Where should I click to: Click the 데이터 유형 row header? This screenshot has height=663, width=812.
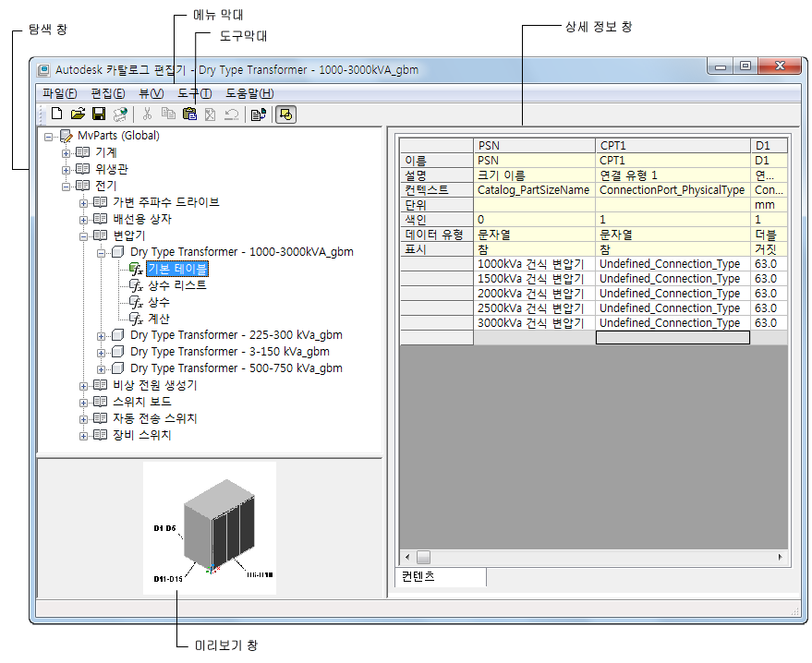tap(437, 235)
